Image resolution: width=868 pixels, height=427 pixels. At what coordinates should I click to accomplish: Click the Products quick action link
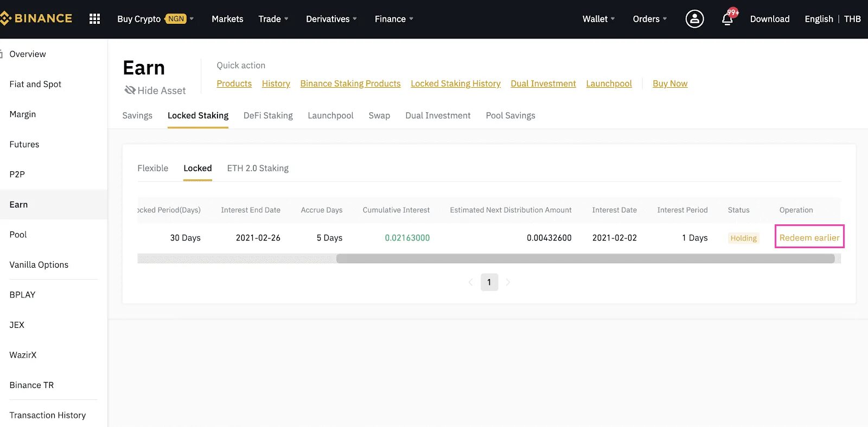[234, 83]
